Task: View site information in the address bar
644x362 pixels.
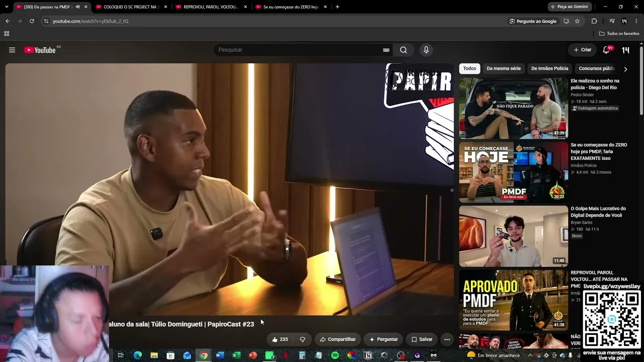Action: pyautogui.click(x=46, y=21)
